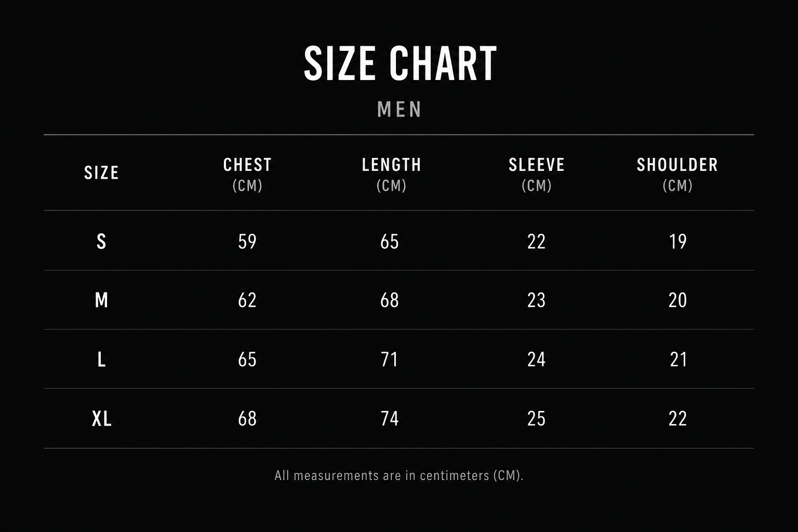Click the SIZE CHART title
The height and width of the screenshot is (532, 798).
[x=400, y=63]
